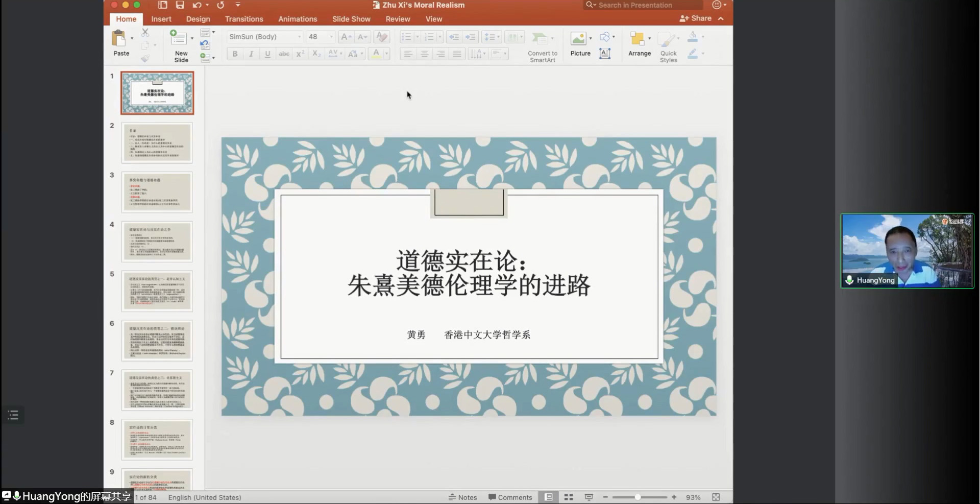
Task: Click the zoom slider handle
Action: 638,497
